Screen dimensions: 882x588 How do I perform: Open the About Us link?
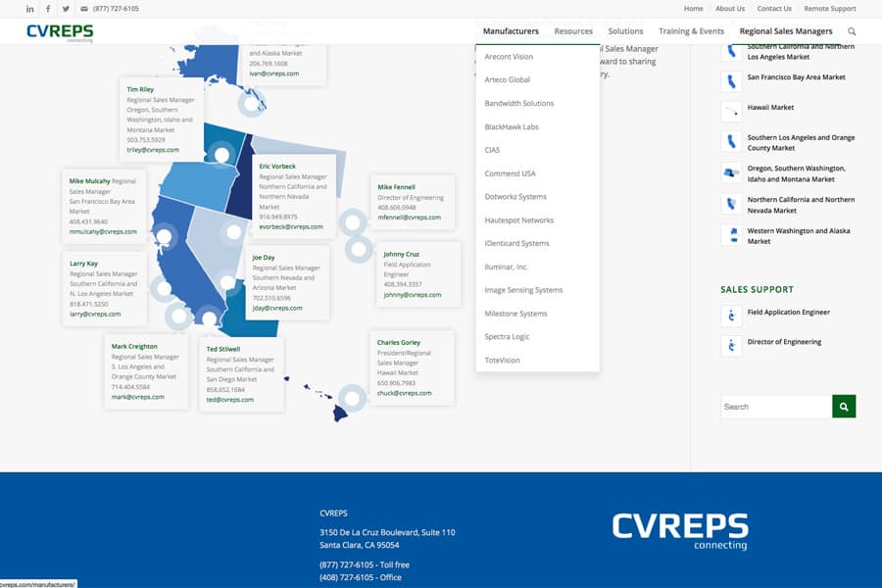pos(729,9)
